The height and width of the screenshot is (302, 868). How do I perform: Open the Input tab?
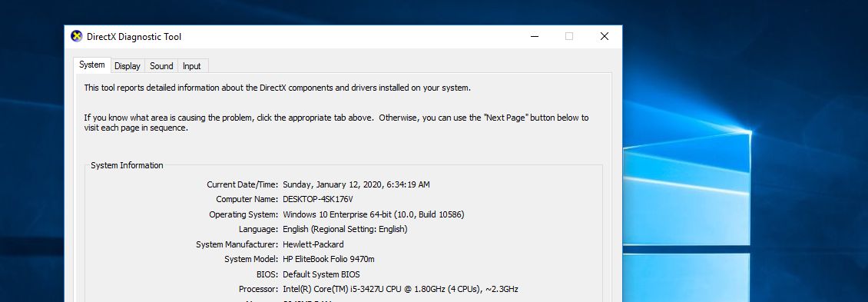coord(192,66)
